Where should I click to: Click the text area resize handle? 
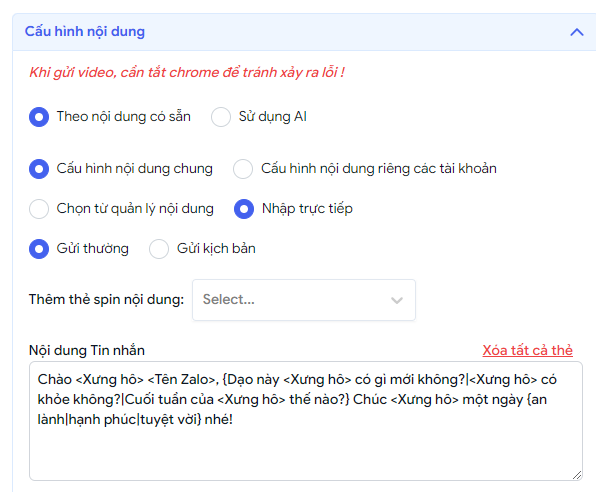[577, 475]
